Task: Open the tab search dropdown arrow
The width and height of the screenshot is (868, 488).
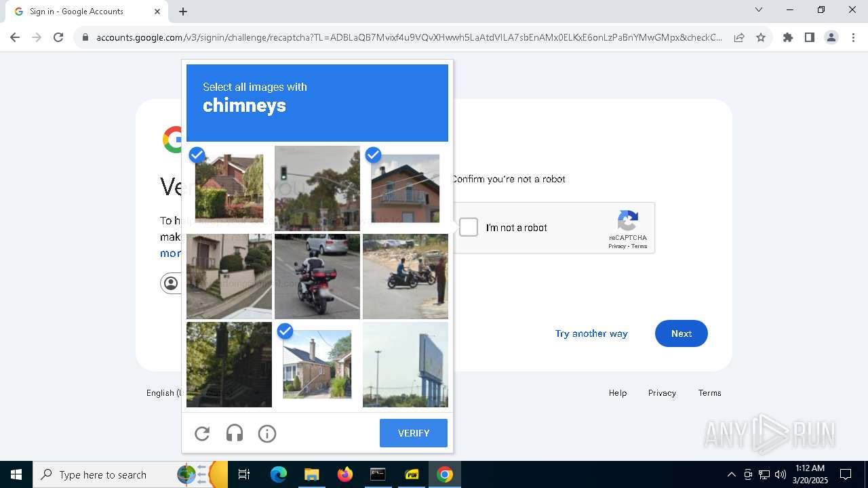Action: (759, 10)
